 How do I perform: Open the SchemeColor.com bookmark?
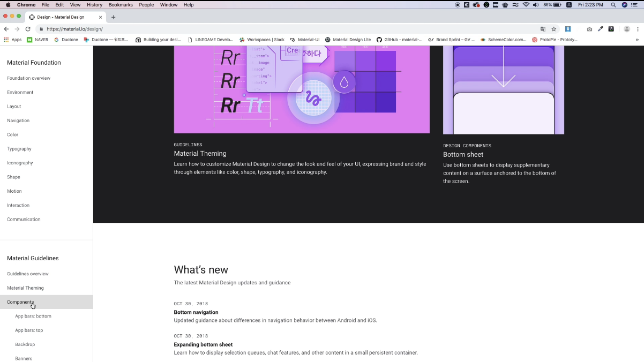click(x=504, y=40)
